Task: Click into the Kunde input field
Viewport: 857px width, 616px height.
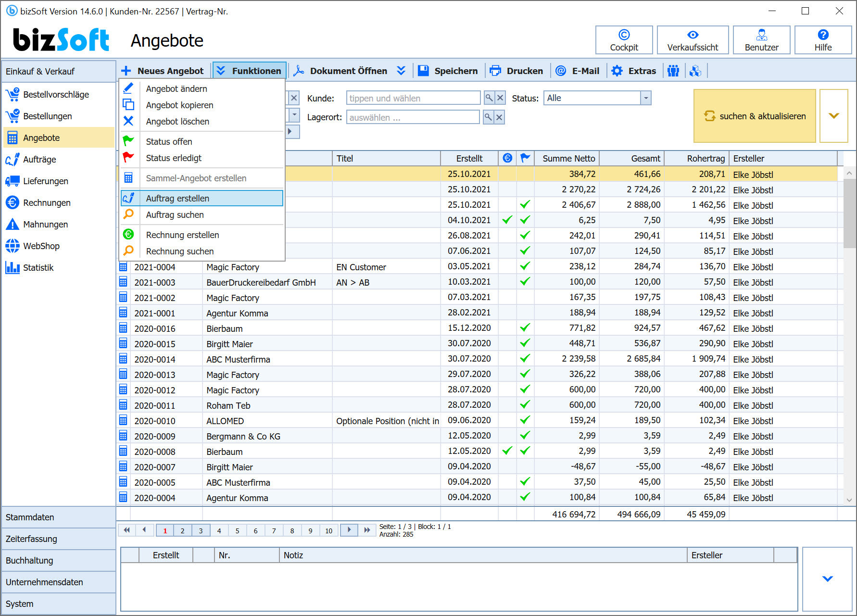Action: point(413,98)
